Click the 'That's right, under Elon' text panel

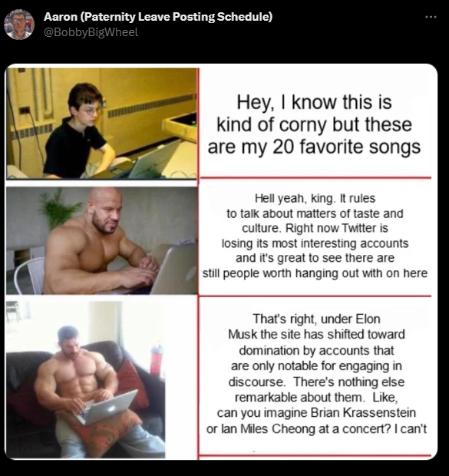tap(316, 374)
